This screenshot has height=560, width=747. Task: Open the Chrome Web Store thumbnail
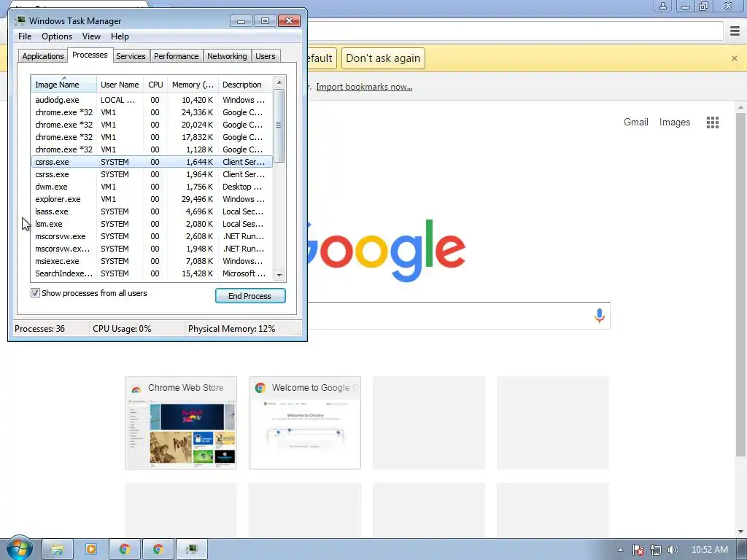pyautogui.click(x=181, y=423)
